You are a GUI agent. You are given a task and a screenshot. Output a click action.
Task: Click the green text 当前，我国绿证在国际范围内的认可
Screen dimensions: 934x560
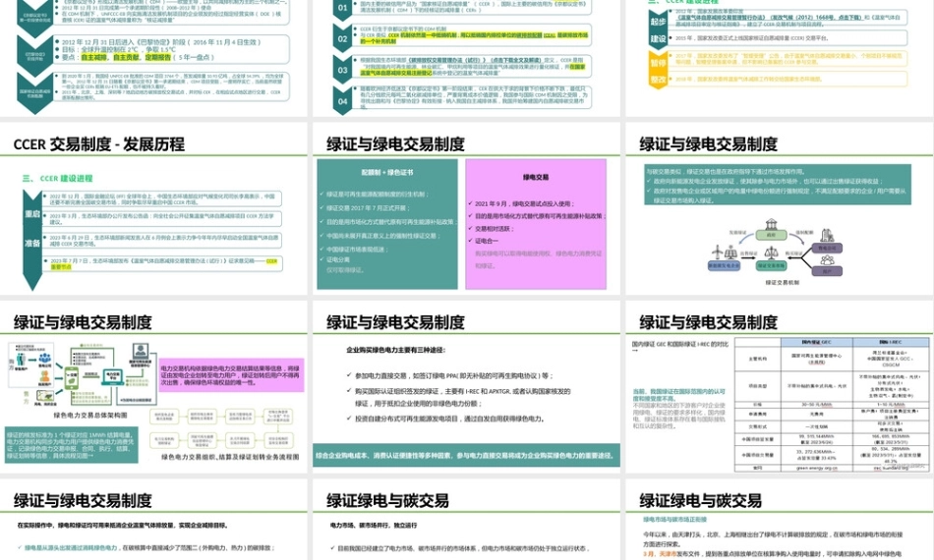(679, 395)
